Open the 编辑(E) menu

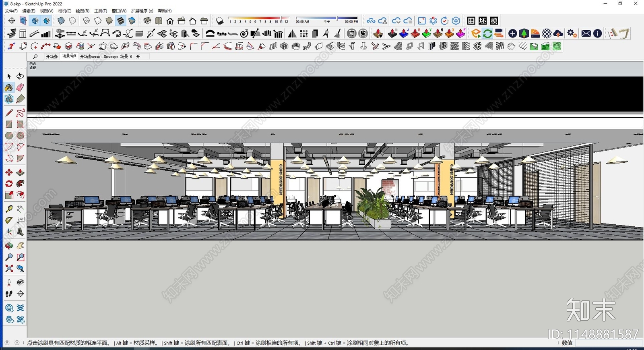[29, 11]
